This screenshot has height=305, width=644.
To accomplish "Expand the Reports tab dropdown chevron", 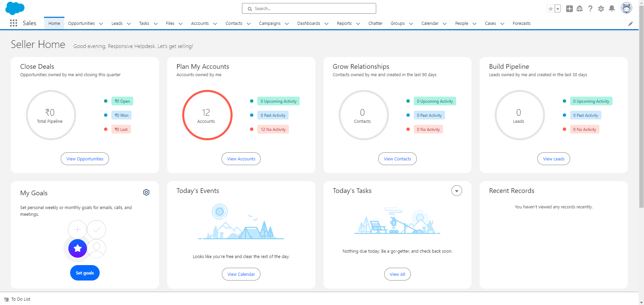I will coord(358,23).
